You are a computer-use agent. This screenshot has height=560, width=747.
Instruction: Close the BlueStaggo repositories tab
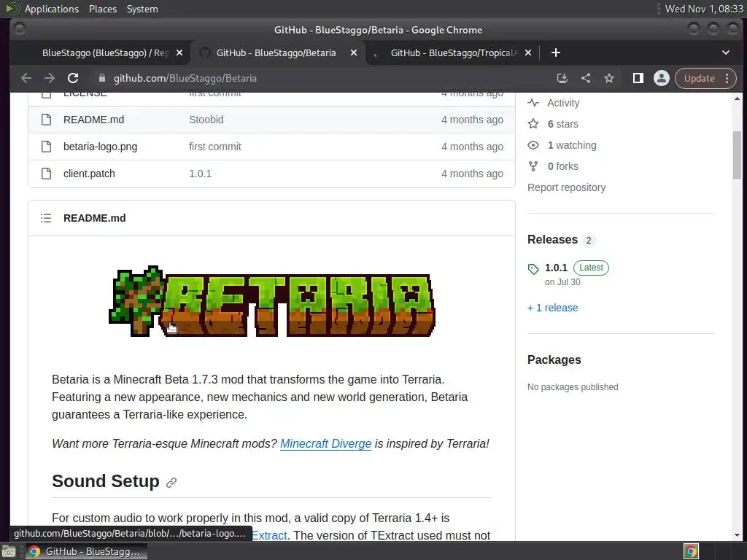pos(179,52)
